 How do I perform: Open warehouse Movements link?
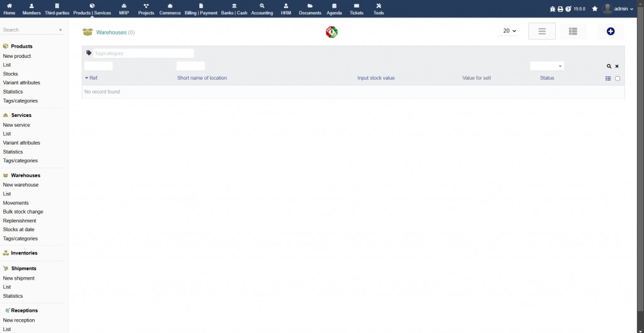[16, 203]
